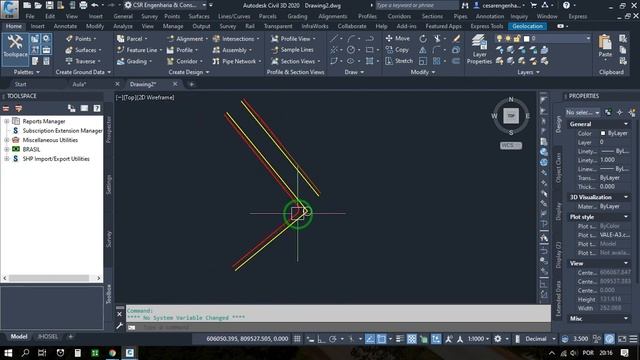This screenshot has width=640, height=360.
Task: Toggle hardware acceleration in status bar
Action: 609,339
